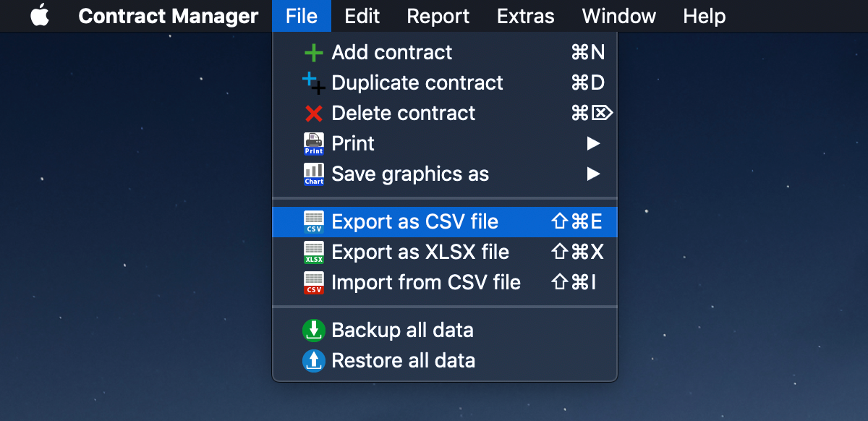
Task: Expand the Print submenu arrow
Action: (593, 144)
